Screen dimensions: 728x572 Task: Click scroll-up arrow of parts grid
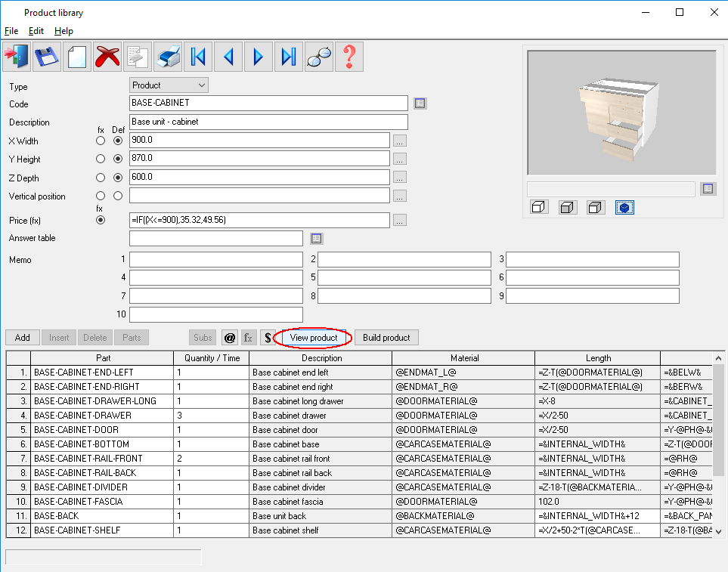[718, 358]
